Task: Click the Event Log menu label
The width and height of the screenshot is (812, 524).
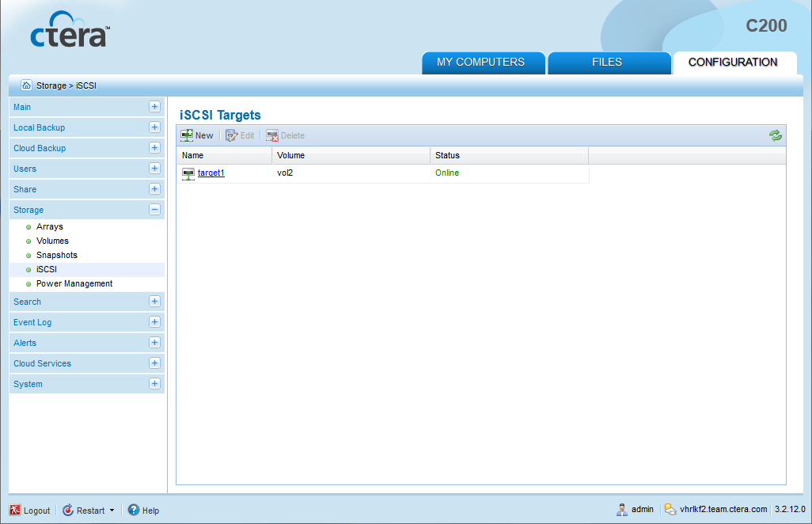Action: [x=32, y=323]
